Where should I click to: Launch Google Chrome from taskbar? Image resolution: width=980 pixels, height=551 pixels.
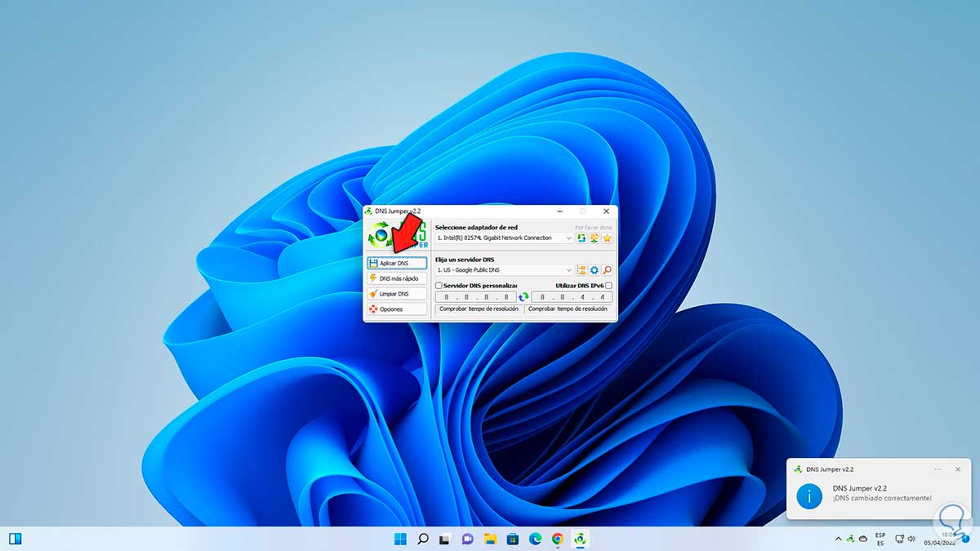[x=557, y=539]
